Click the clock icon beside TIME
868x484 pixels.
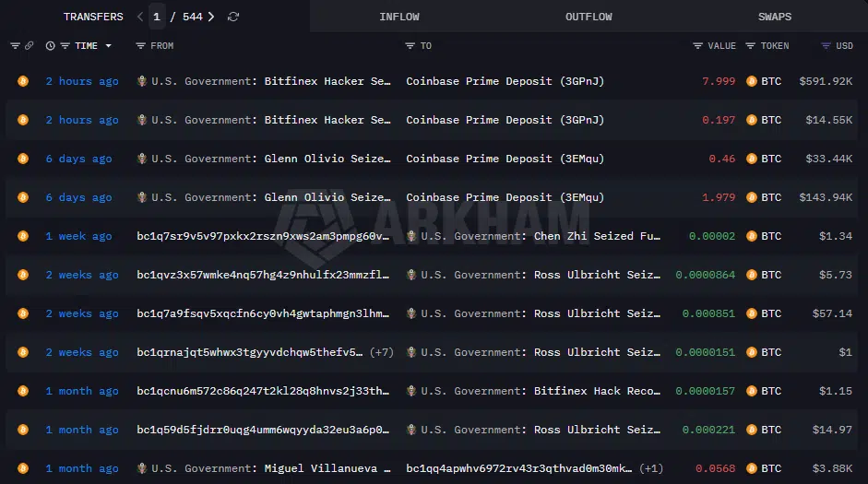click(x=51, y=46)
